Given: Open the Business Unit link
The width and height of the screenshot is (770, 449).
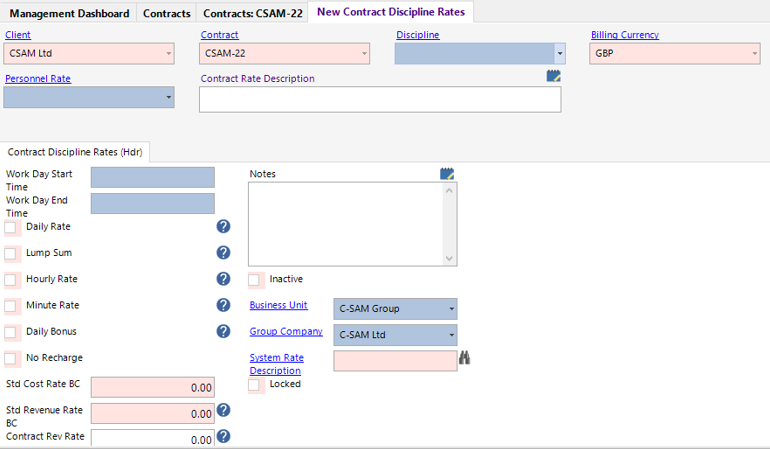Looking at the screenshot, I should pos(278,305).
